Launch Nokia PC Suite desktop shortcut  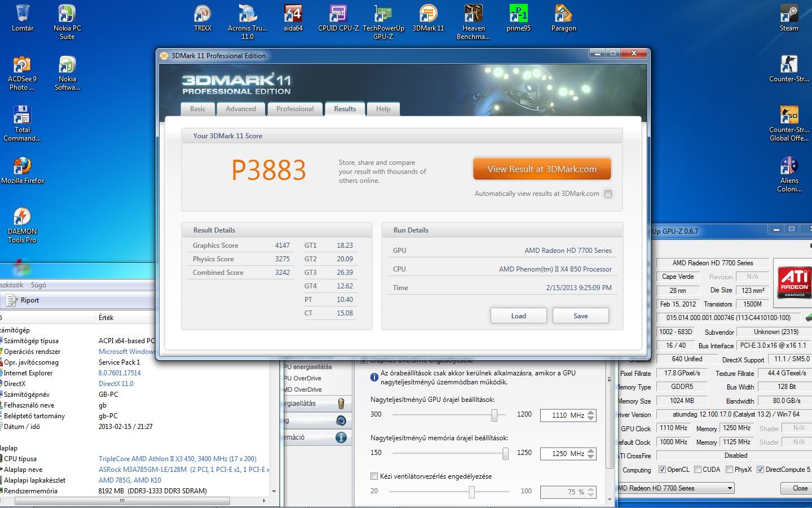(67, 21)
